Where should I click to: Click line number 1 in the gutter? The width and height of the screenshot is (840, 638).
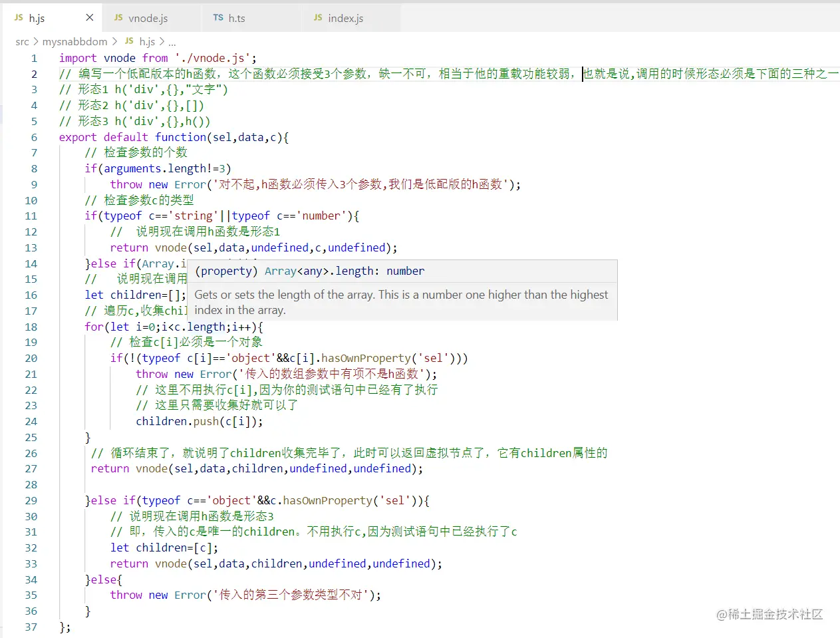pyautogui.click(x=34, y=58)
